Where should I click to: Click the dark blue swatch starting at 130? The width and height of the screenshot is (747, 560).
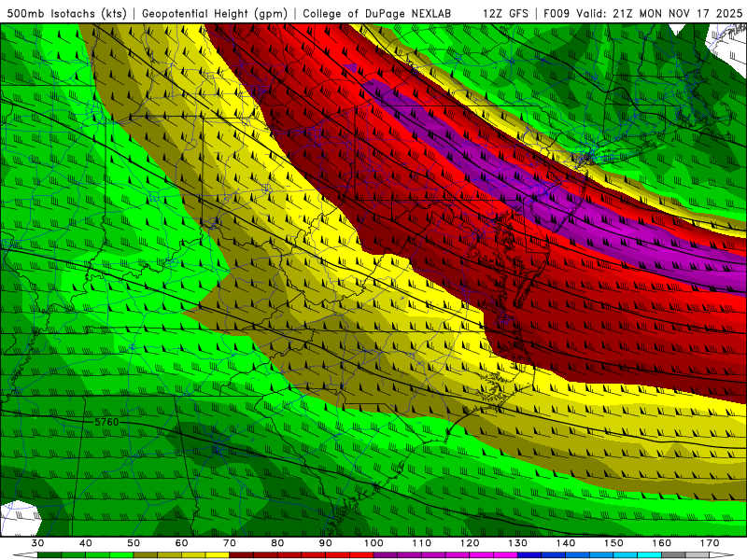click(529, 554)
